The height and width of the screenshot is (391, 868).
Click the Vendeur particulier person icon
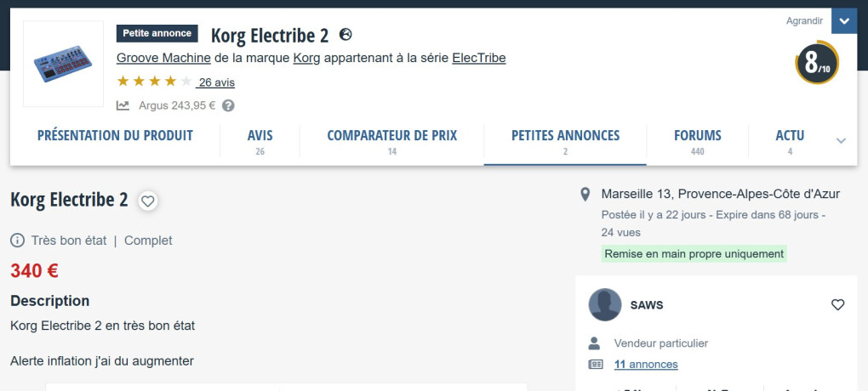coord(595,343)
